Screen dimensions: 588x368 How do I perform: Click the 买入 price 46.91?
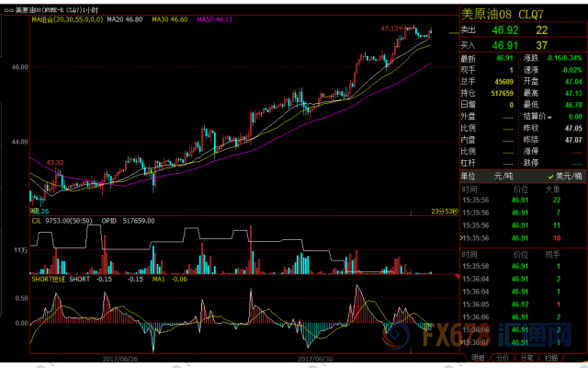pos(504,45)
